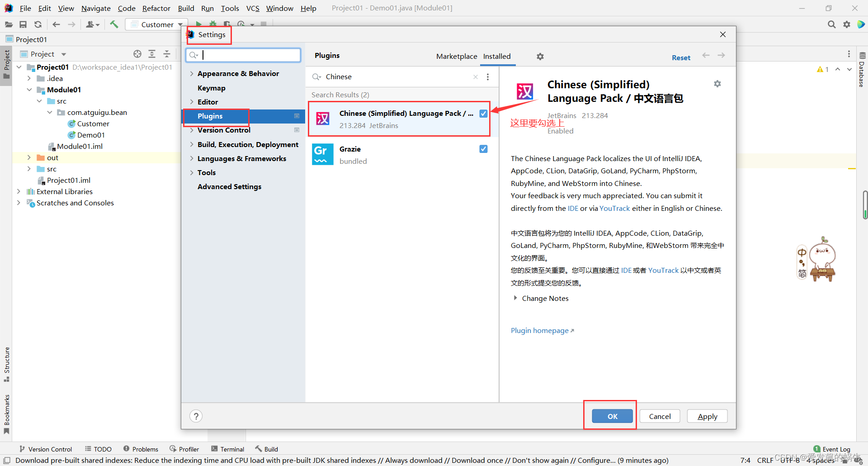This screenshot has width=868, height=466.
Task: Click the Forward navigation arrow in toolbar
Action: point(71,24)
